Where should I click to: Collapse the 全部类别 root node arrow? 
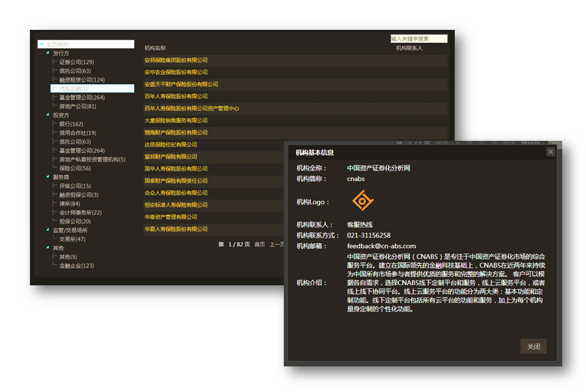[42, 44]
